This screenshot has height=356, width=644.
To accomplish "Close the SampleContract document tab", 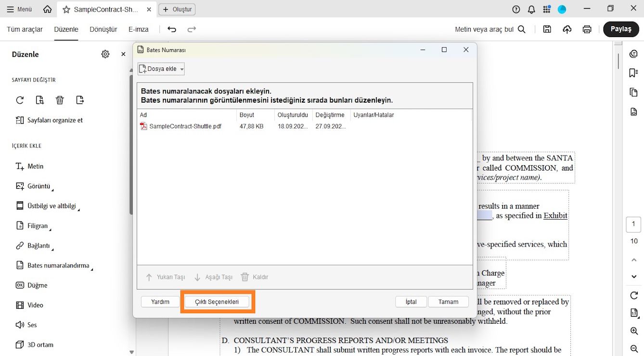I will 148,9.
